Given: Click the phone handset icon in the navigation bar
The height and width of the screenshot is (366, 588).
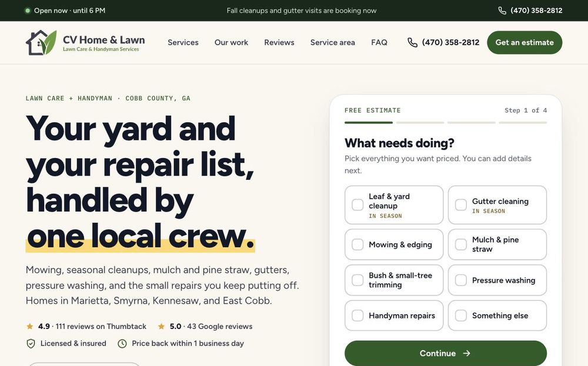Looking at the screenshot, I should 412,42.
